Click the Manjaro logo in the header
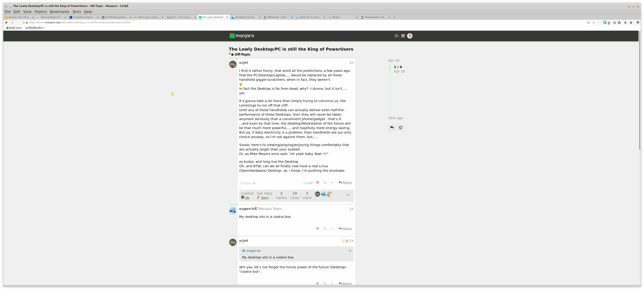Screen dimensions: 644x290 tap(242, 36)
